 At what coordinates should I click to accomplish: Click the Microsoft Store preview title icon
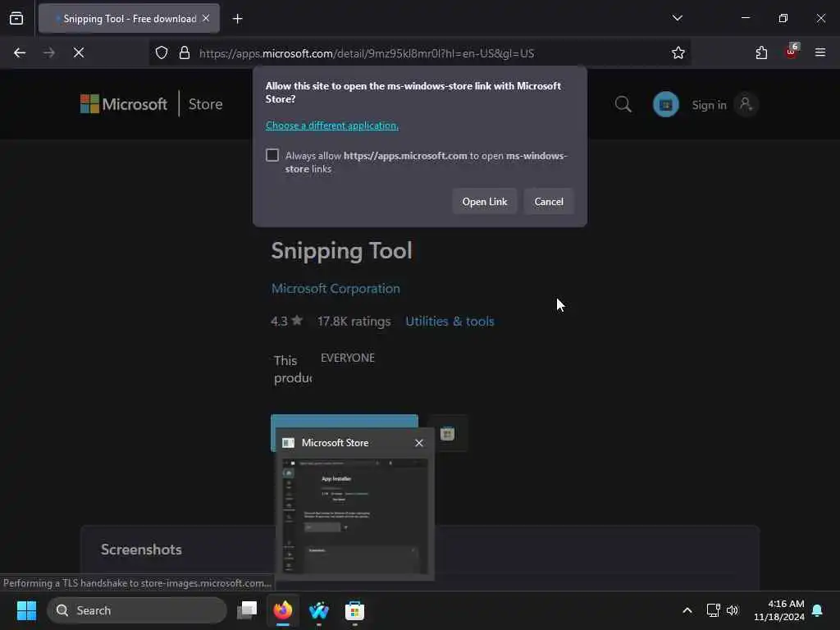(x=288, y=442)
